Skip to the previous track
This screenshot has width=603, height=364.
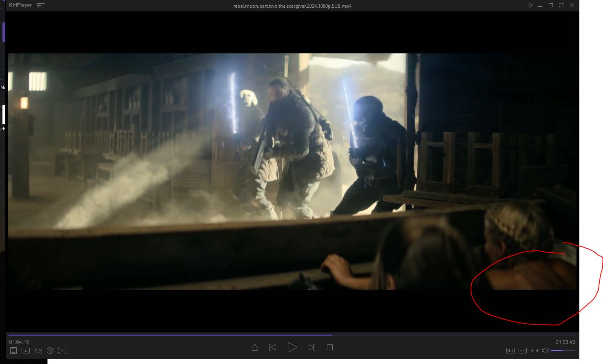[x=273, y=347]
